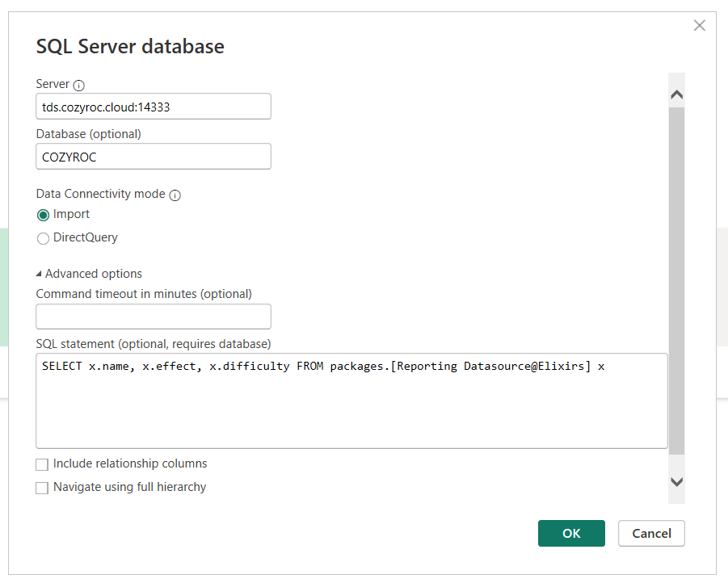Select the DirectQuery connectivity mode
Viewport: 728px width, 583px height.
(41, 238)
